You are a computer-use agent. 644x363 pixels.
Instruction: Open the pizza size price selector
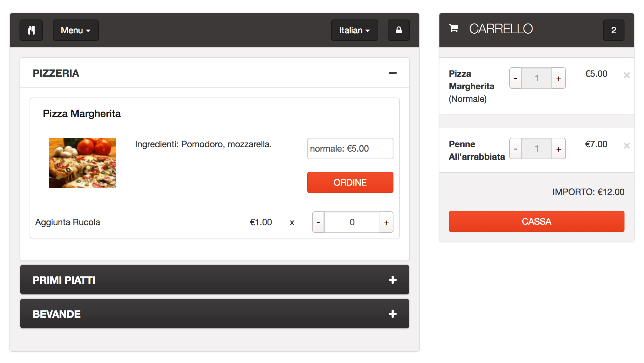tap(350, 148)
